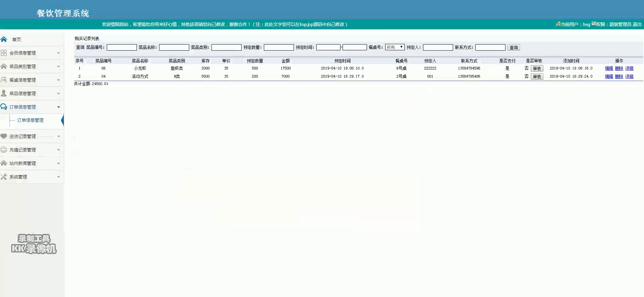
Task: Open 进货记录管理 sidebar menu
Action: click(x=32, y=136)
